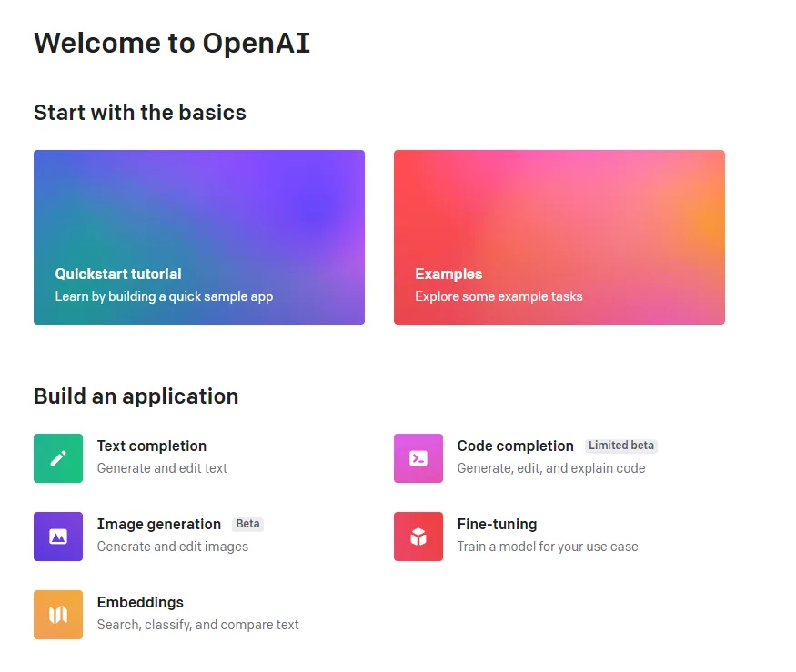Click 'Explore some example tasks' text
Screen dimensions: 796x672
coord(499,296)
